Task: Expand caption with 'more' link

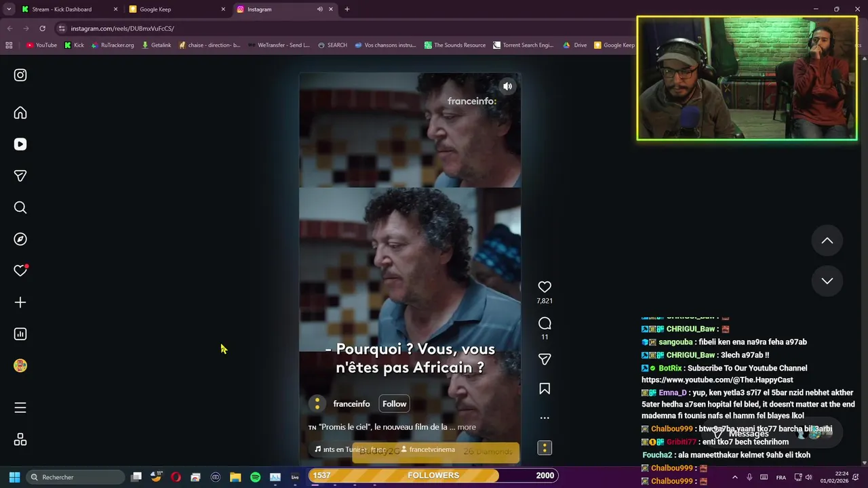Action: tap(467, 427)
